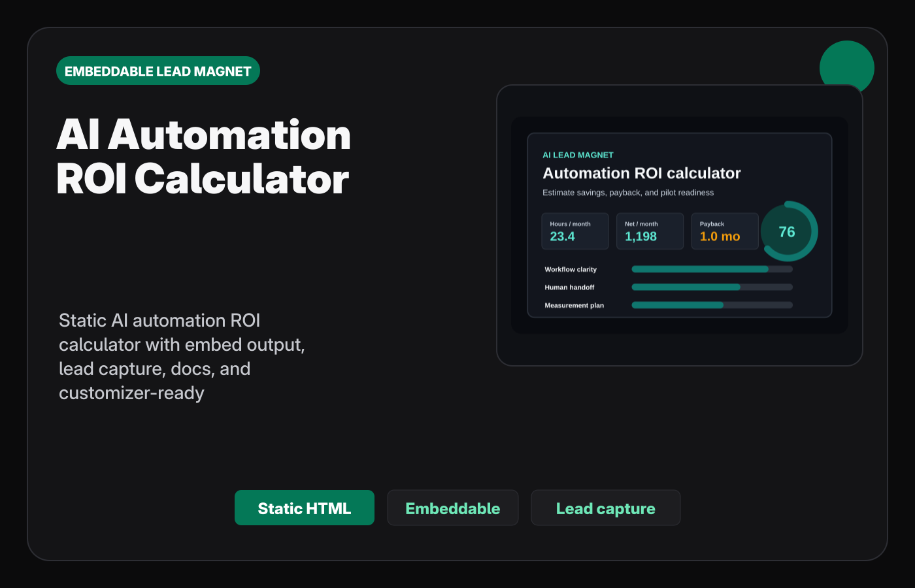Viewport: 915px width, 588px height.
Task: Click the Automation ROI calculator title
Action: tap(642, 173)
